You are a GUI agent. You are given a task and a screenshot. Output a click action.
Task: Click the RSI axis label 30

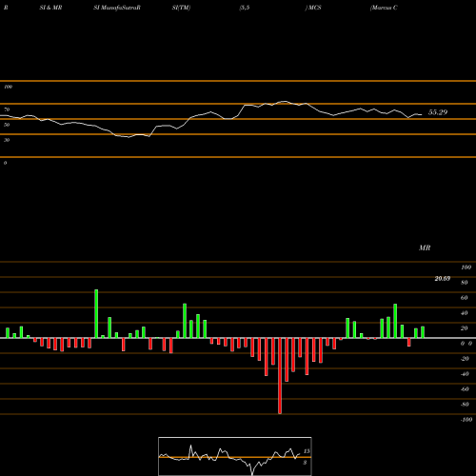pyautogui.click(x=7, y=140)
